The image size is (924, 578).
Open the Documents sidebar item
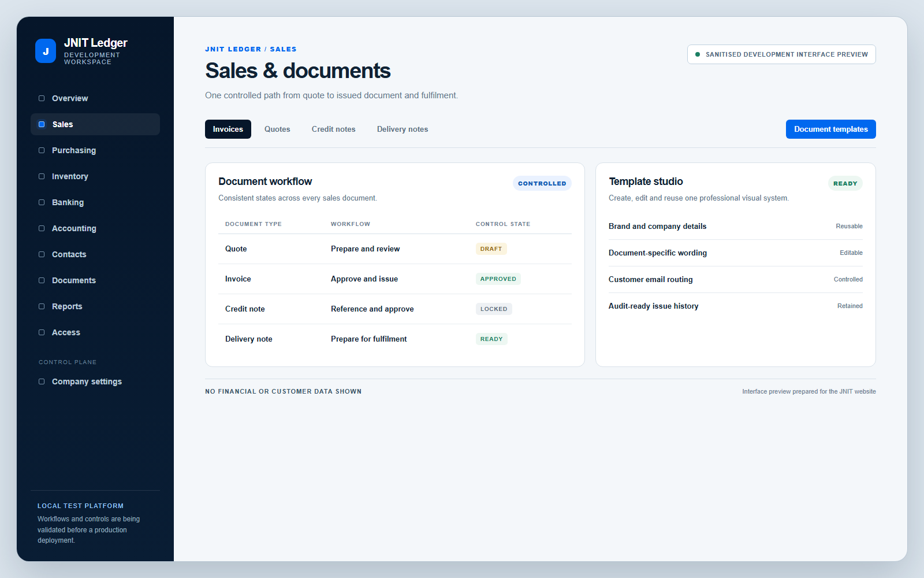point(95,280)
